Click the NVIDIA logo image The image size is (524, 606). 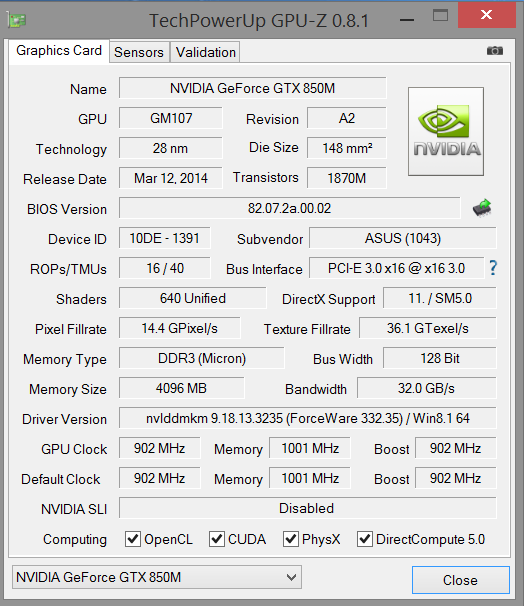click(x=446, y=131)
